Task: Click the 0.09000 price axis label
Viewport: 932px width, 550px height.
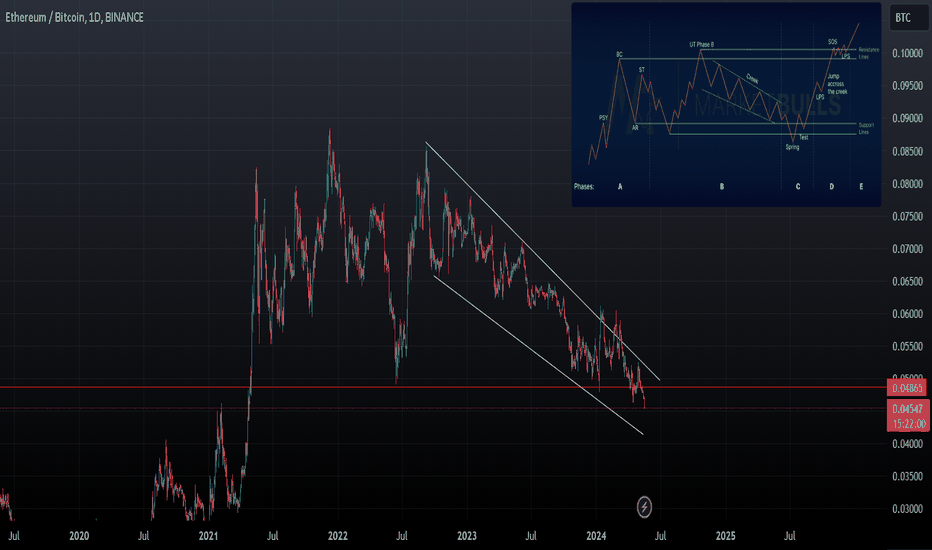Action: tap(907, 118)
